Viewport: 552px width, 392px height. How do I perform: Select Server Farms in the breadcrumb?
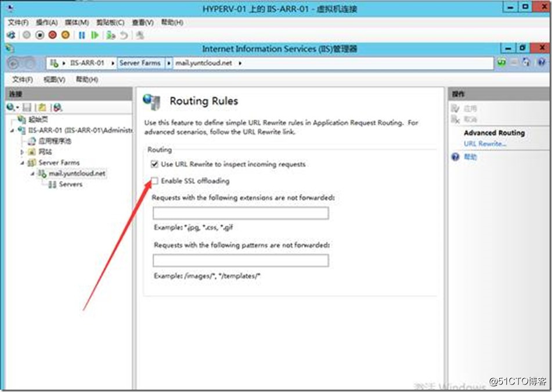pyautogui.click(x=140, y=63)
